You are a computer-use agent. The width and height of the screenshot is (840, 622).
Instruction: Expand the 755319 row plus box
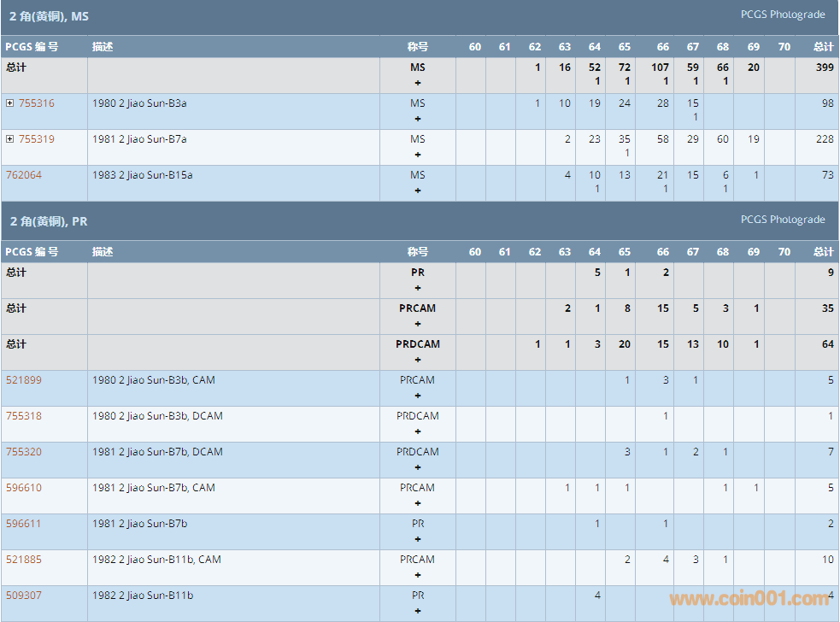(10, 139)
